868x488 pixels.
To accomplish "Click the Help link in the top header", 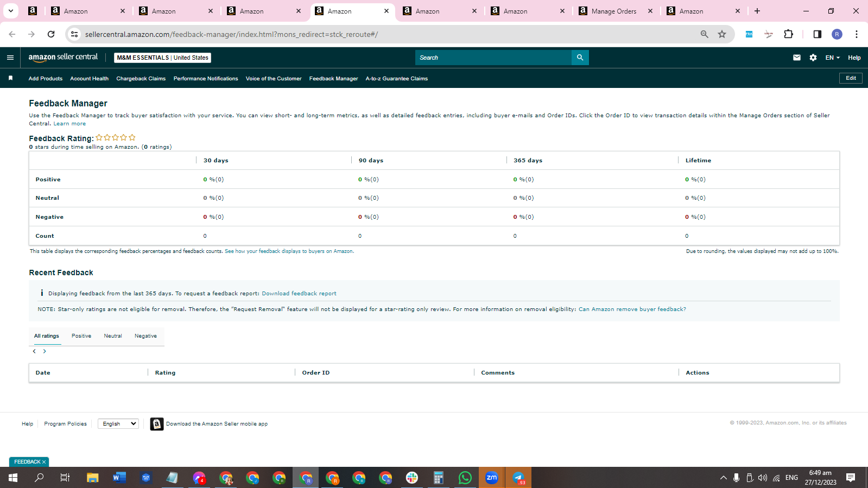I will (854, 58).
